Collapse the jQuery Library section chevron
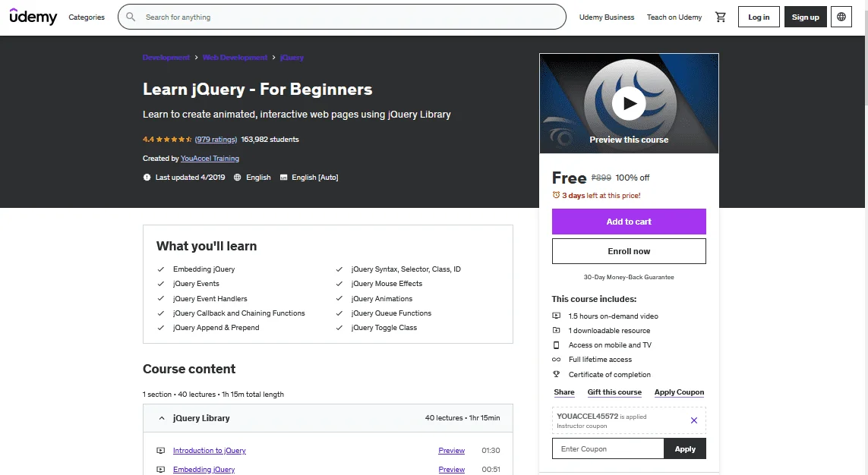 (x=162, y=418)
